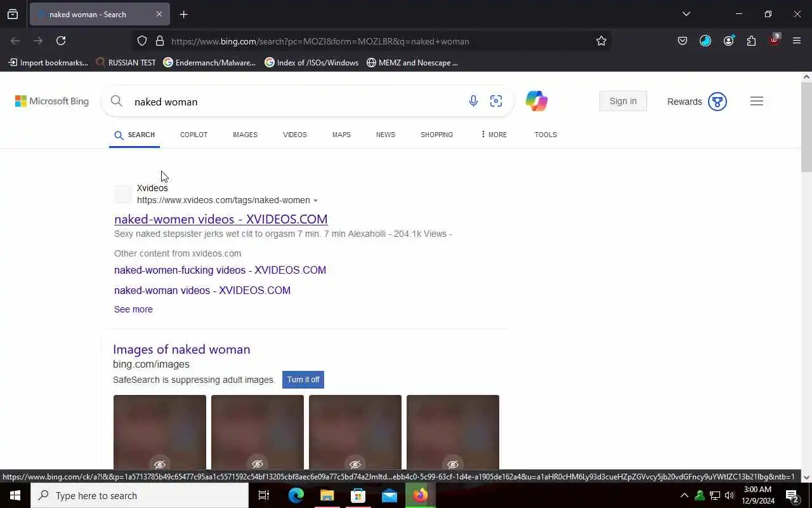Open Microsoft Rewards trophy icon

(717, 102)
